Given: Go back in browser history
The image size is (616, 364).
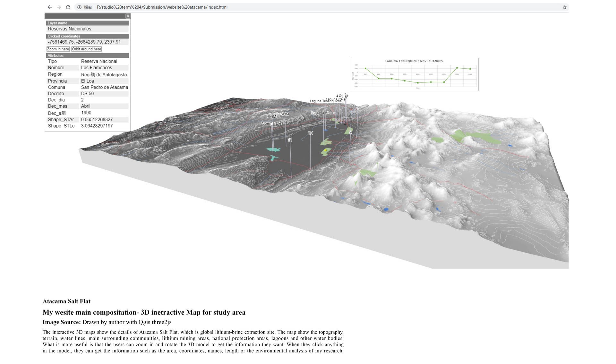Looking at the screenshot, I should (49, 7).
